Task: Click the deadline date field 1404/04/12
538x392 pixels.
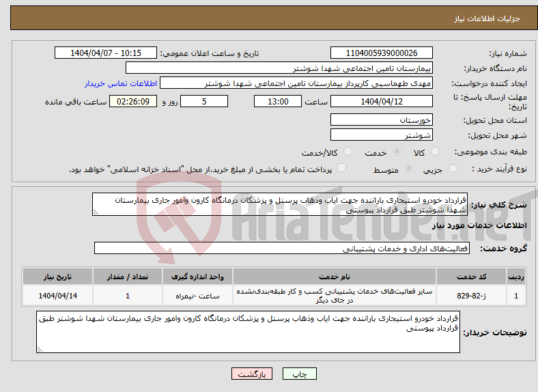Action: coord(381,101)
